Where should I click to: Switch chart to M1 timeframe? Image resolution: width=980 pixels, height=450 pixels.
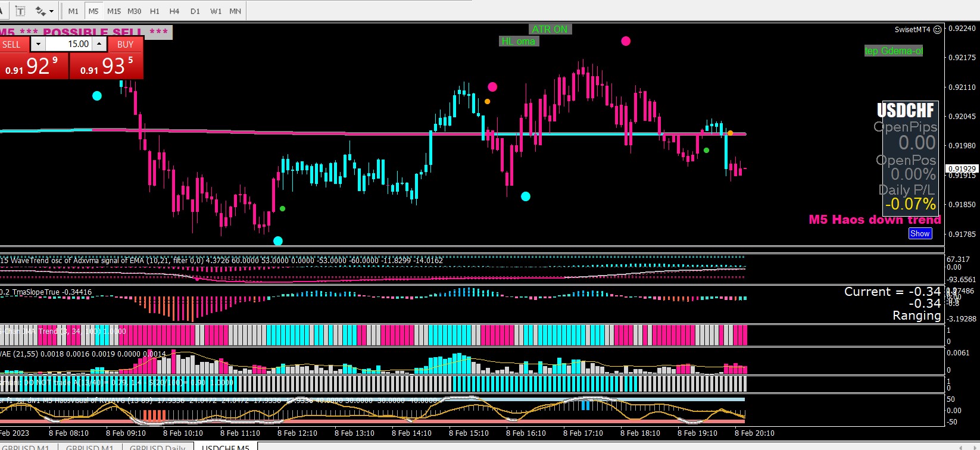pos(73,11)
